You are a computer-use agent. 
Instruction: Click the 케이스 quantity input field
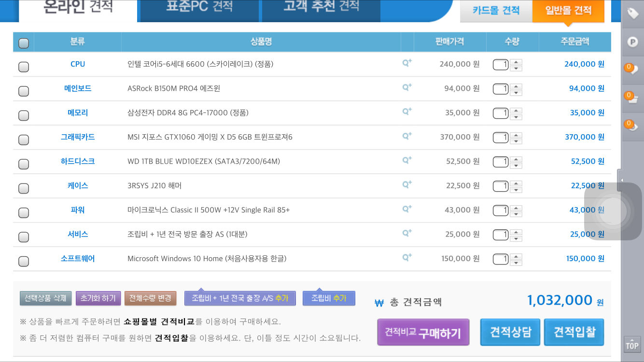(x=501, y=186)
